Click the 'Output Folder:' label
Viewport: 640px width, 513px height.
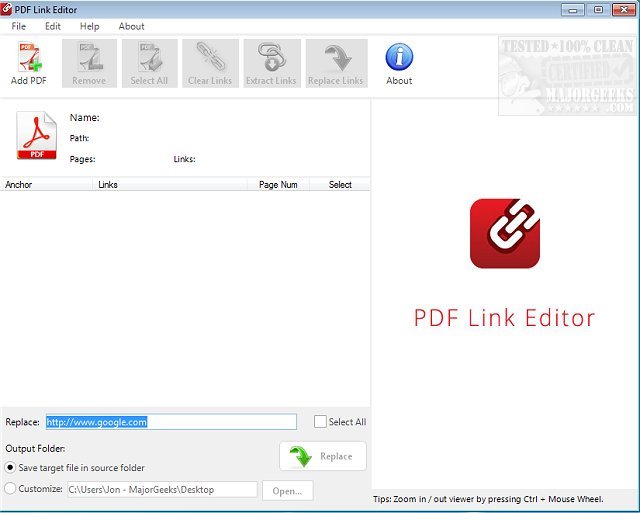tap(36, 449)
